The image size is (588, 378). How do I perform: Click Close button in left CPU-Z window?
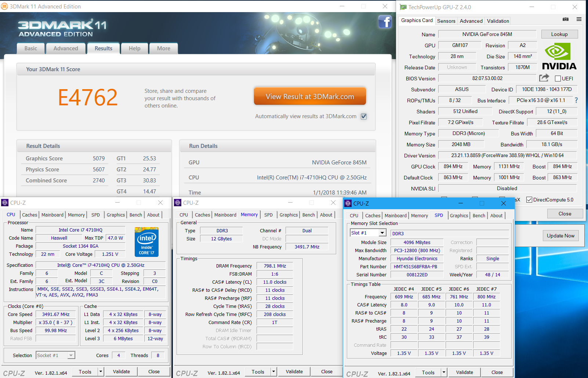(154, 372)
